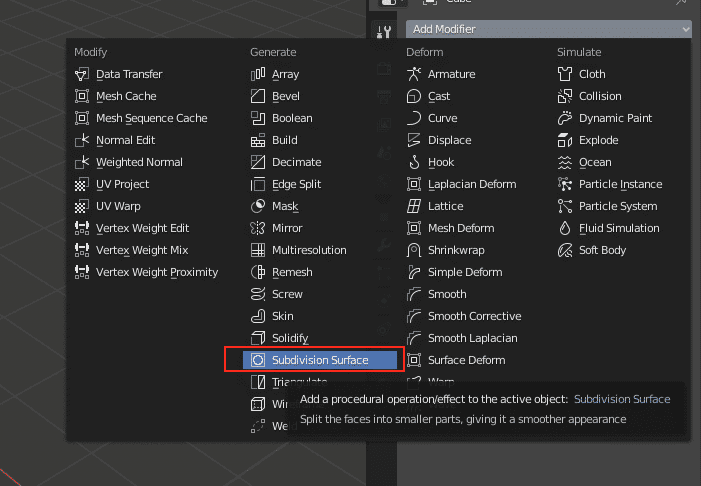Add the Displace modifier

pos(439,140)
